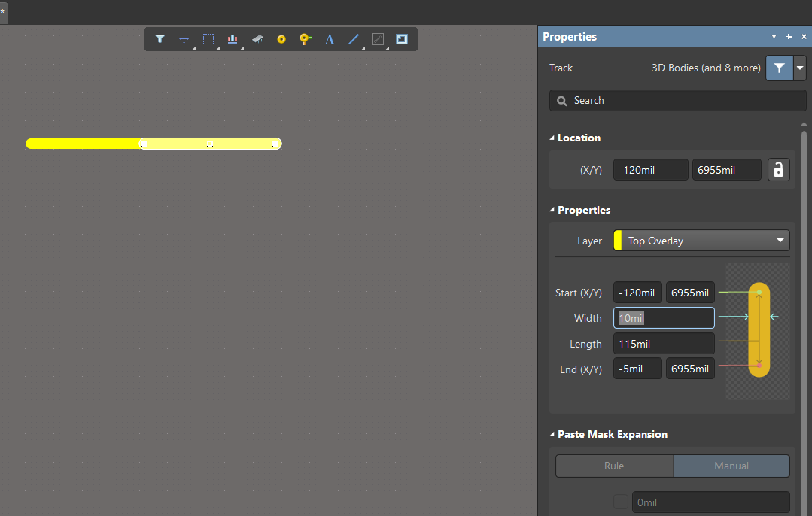This screenshot has width=812, height=516.
Task: Open the filter dropdown arrow
Action: pyautogui.click(x=800, y=68)
